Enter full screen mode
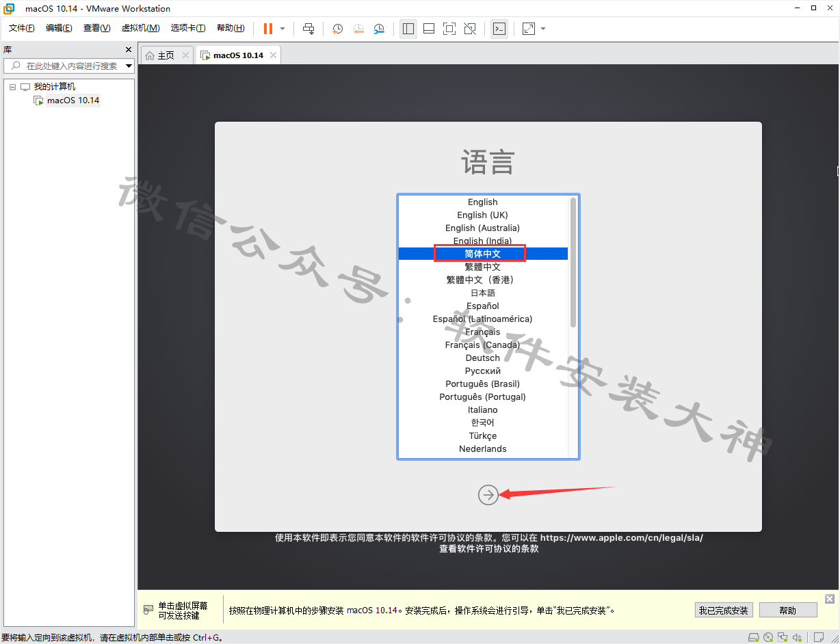Image resolution: width=840 pixels, height=644 pixels. coord(449,29)
